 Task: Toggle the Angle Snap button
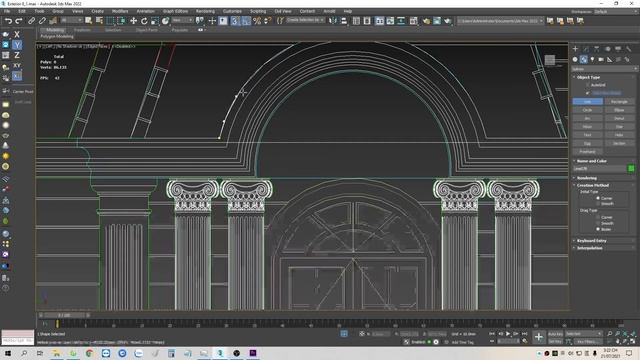click(x=245, y=21)
